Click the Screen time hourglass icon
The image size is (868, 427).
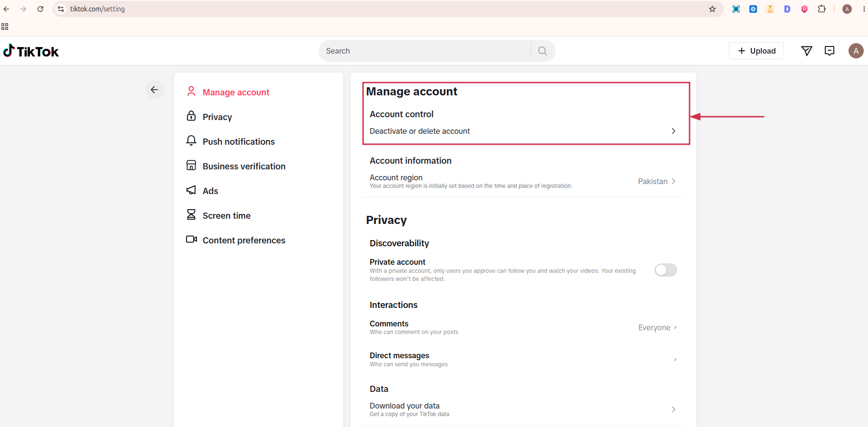[191, 214]
